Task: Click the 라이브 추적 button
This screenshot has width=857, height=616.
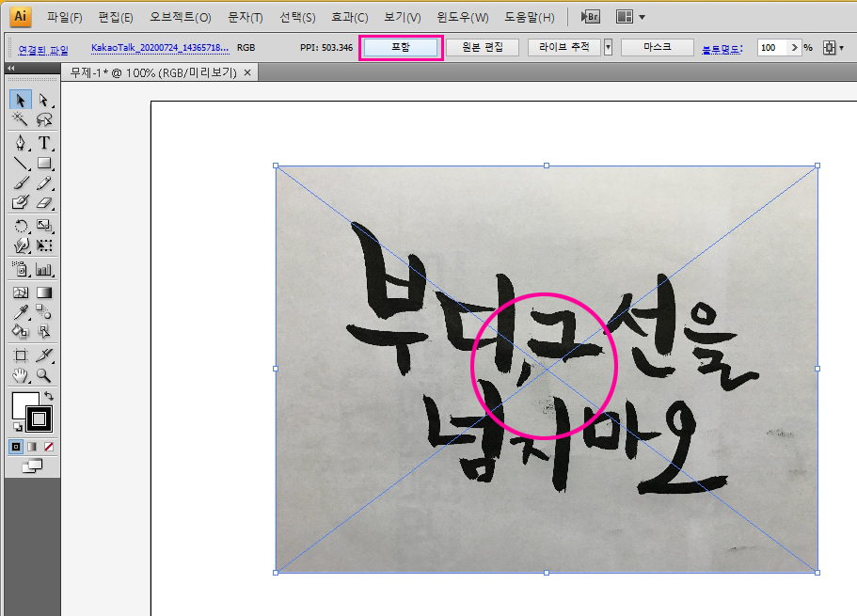Action: (x=564, y=48)
